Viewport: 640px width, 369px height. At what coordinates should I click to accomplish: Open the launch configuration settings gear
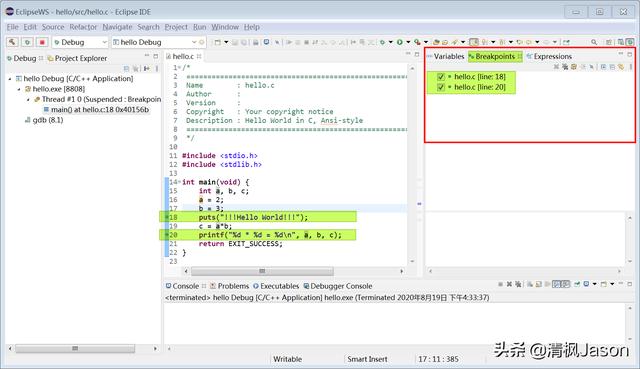201,42
